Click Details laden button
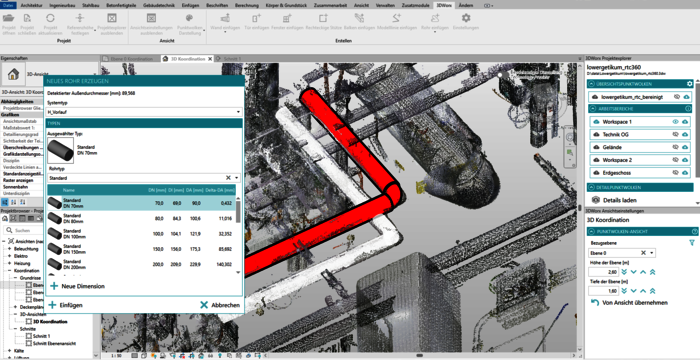The image size is (700, 360). [x=615, y=200]
